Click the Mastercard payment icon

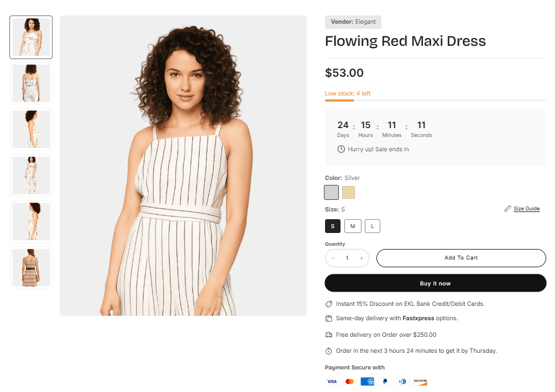pyautogui.click(x=349, y=382)
